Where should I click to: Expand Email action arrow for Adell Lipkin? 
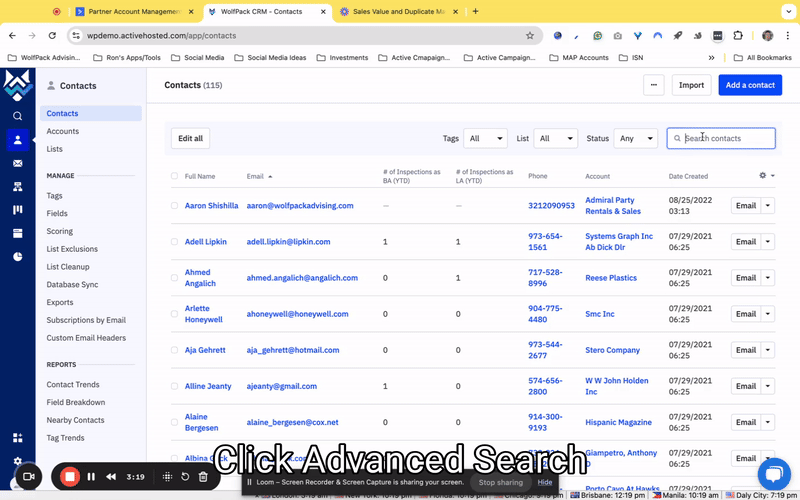pyautogui.click(x=768, y=242)
